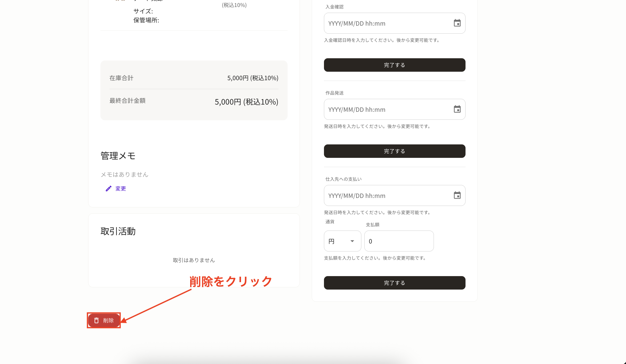Image resolution: width=626 pixels, height=364 pixels.
Task: Open calendar picker for 作品発送 date
Action: 457,109
